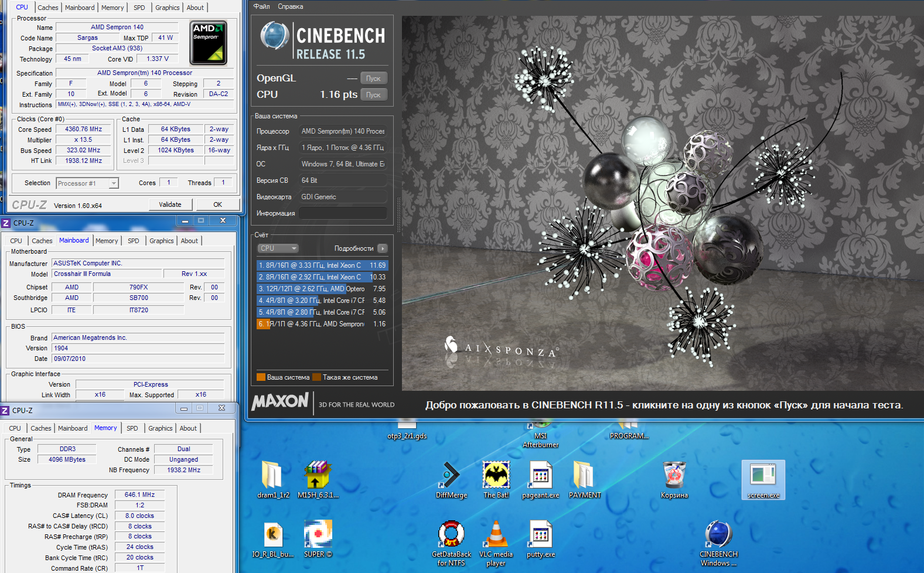Open the Файл menu in Cinebench
This screenshot has height=573, width=924.
pyautogui.click(x=261, y=6)
